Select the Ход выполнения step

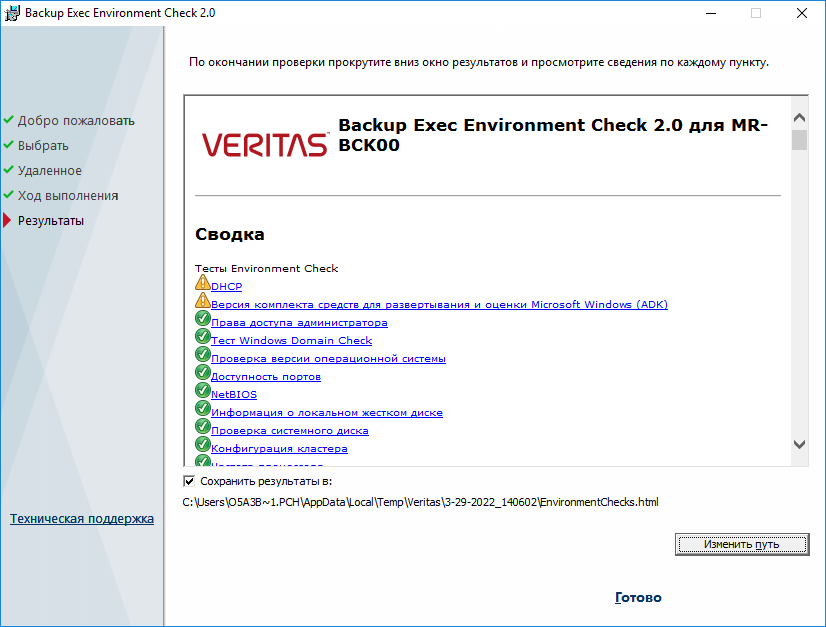(x=68, y=195)
